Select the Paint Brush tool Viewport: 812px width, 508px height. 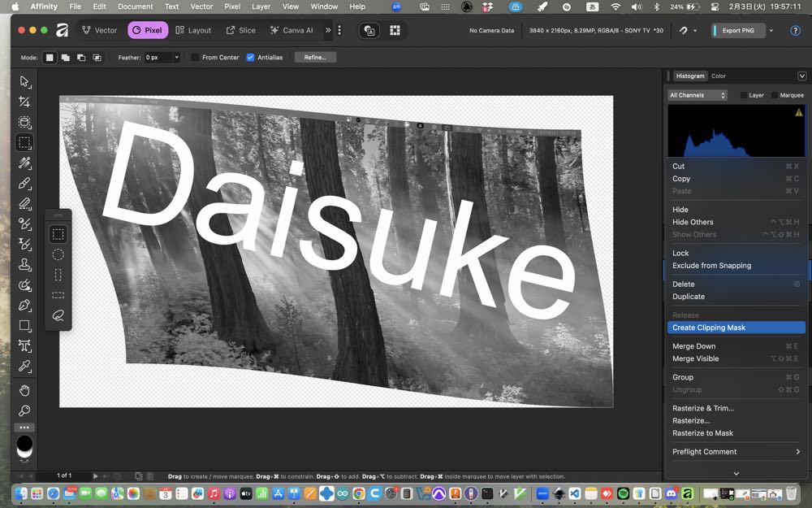tap(24, 184)
